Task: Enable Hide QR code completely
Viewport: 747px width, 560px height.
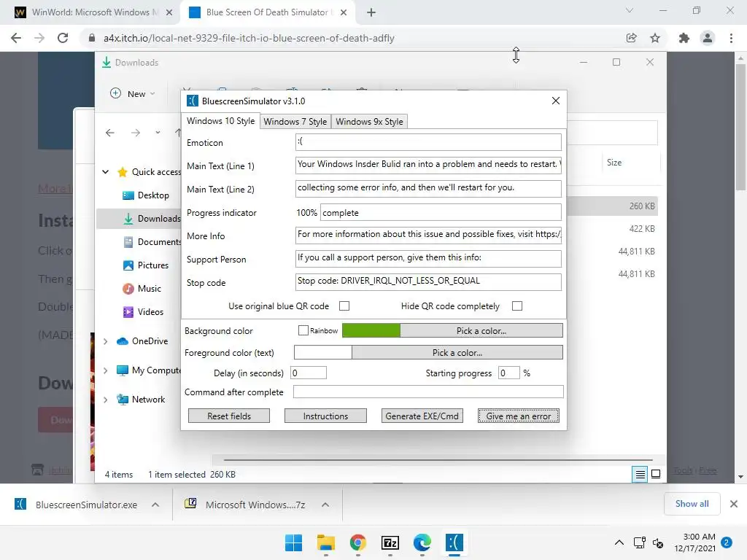Action: 517,306
